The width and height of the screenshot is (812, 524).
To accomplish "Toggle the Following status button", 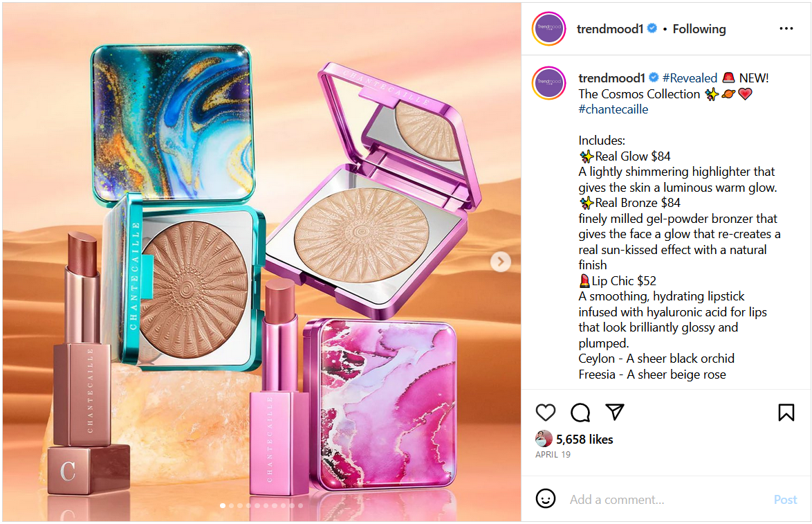I will tap(699, 29).
